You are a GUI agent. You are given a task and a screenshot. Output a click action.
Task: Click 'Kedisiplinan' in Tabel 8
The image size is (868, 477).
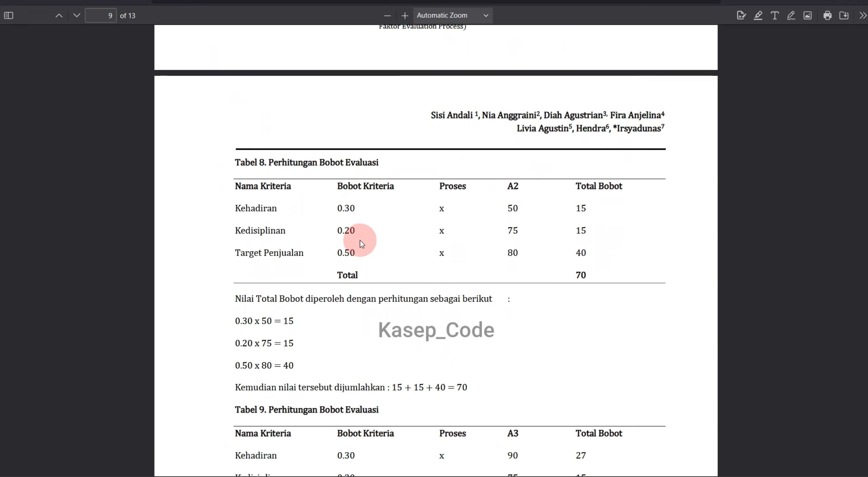point(260,230)
